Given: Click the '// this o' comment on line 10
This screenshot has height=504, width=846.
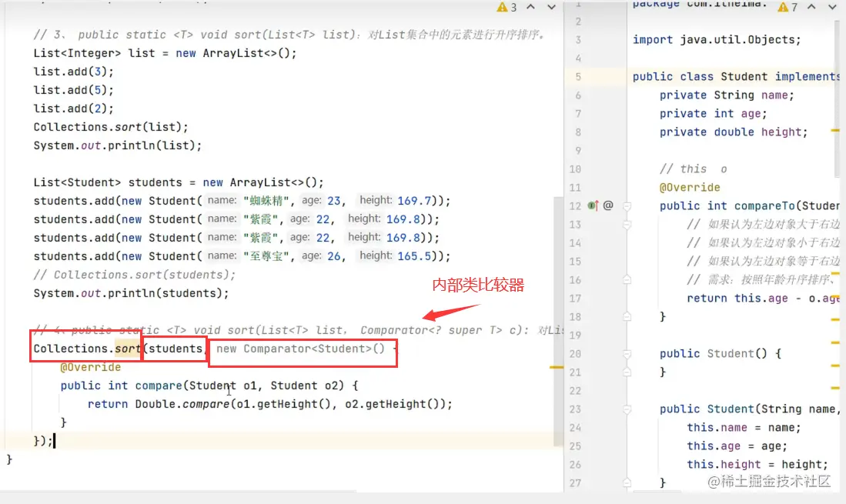Looking at the screenshot, I should [694, 169].
